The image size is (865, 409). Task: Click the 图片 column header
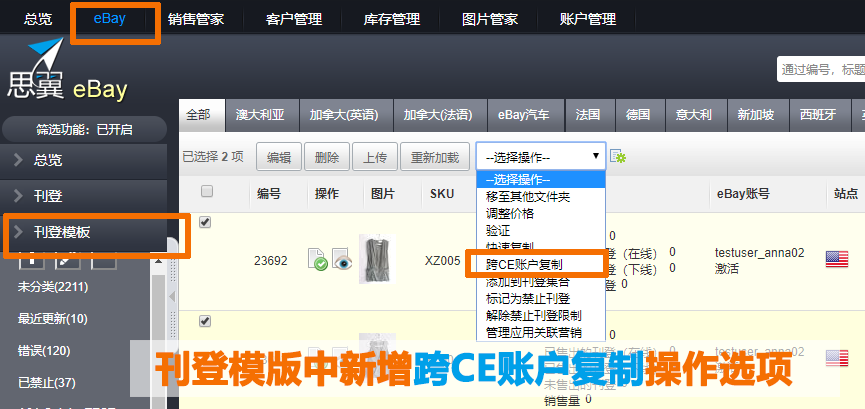[382, 194]
